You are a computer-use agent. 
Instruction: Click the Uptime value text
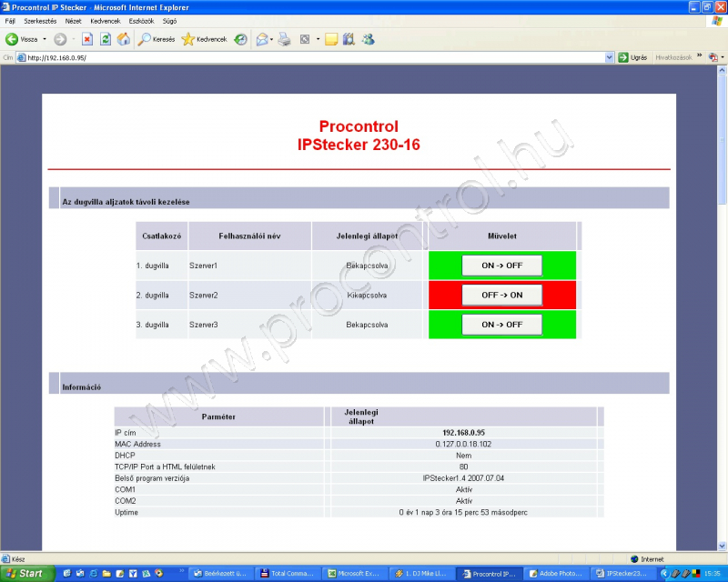point(463,512)
